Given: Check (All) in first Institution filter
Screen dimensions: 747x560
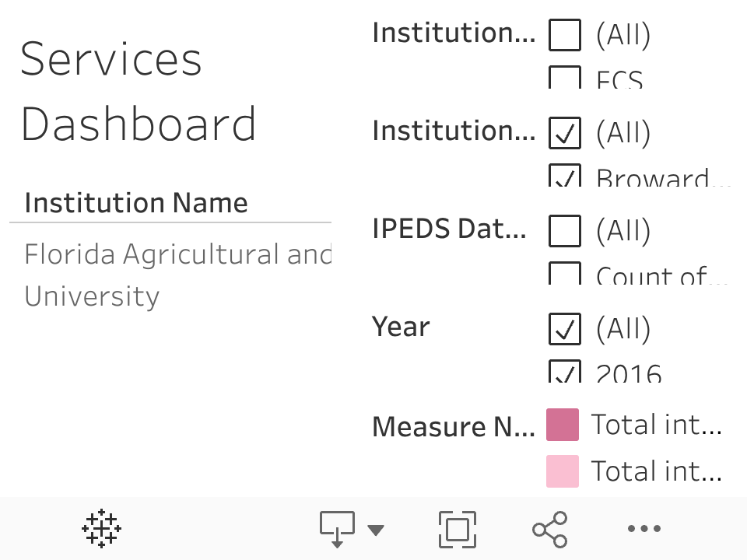Looking at the screenshot, I should [x=565, y=35].
